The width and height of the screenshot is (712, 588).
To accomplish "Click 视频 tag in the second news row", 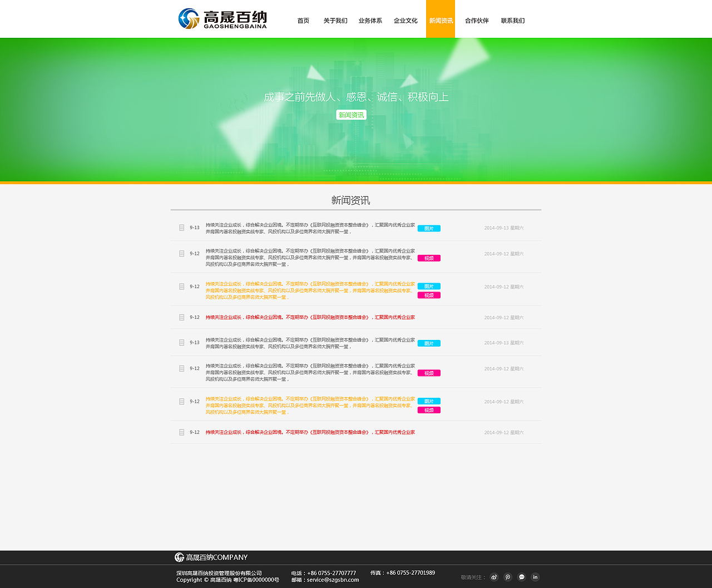I will click(429, 258).
